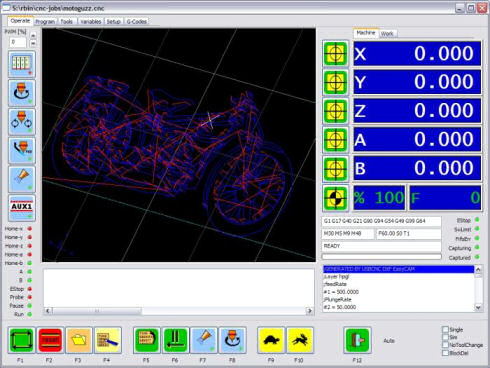Viewport: 490px width, 368px height.
Task: Click the Y position blue readout
Action: pos(417,82)
